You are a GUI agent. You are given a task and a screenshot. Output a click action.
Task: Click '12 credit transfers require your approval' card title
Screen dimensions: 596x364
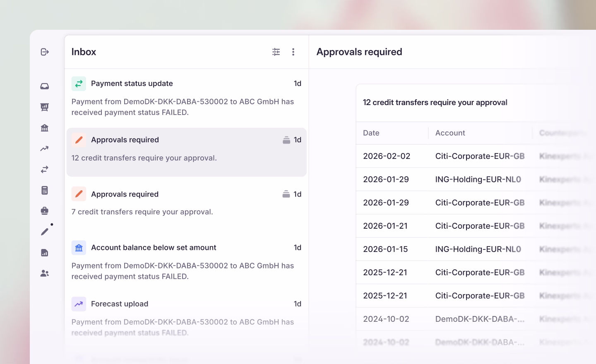[x=435, y=103]
